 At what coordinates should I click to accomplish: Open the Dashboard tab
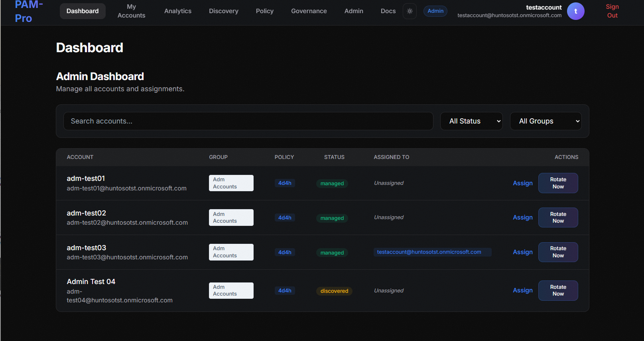click(x=83, y=11)
